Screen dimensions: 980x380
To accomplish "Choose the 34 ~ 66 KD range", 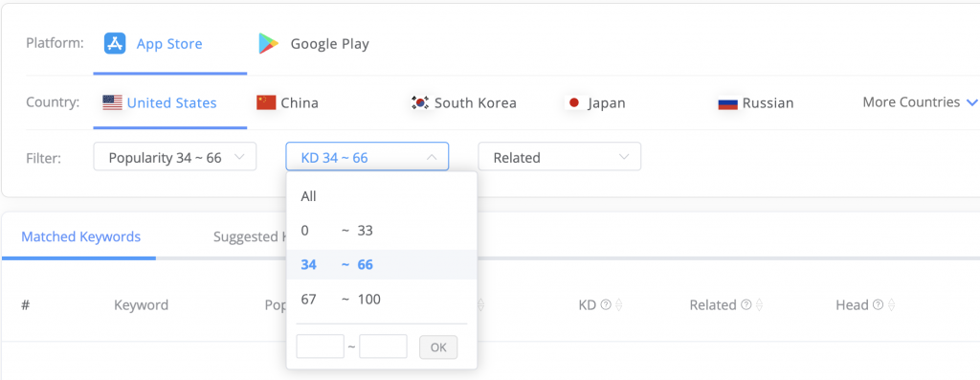I will click(382, 265).
